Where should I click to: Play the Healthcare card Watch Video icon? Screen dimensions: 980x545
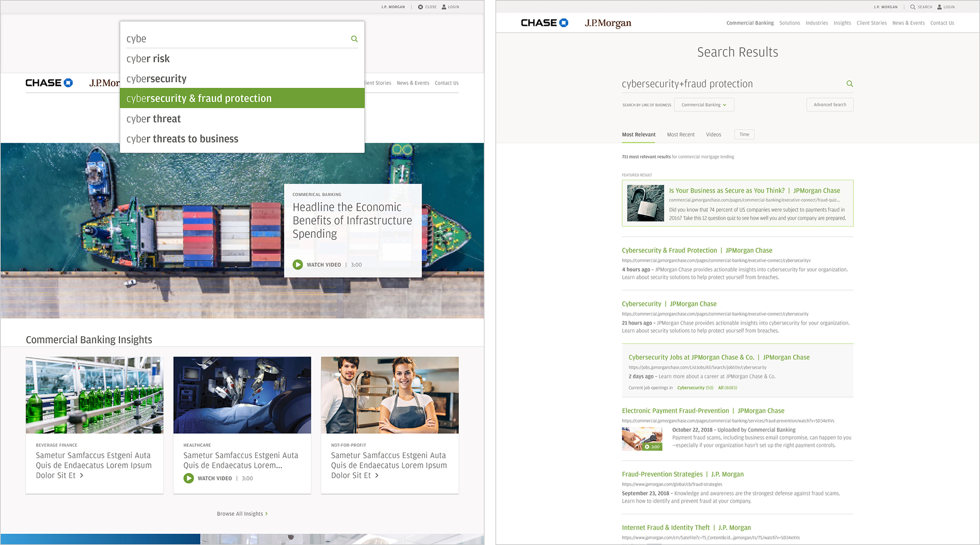point(188,478)
